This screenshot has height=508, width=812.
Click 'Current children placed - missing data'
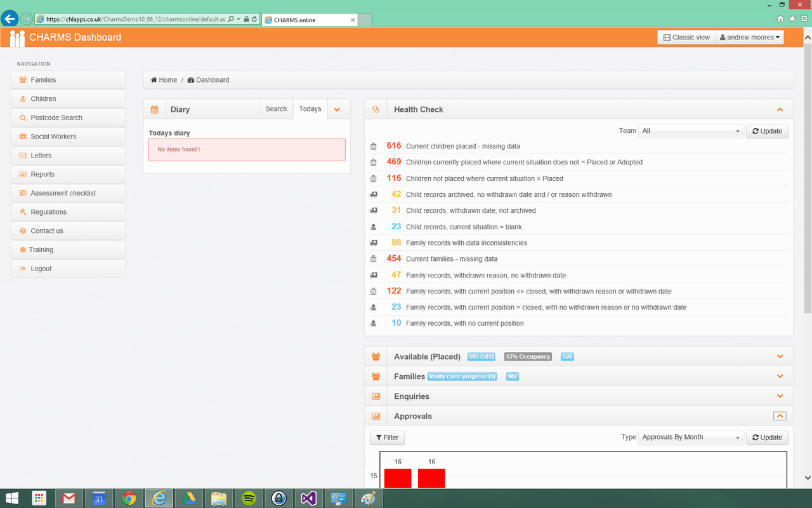point(463,146)
